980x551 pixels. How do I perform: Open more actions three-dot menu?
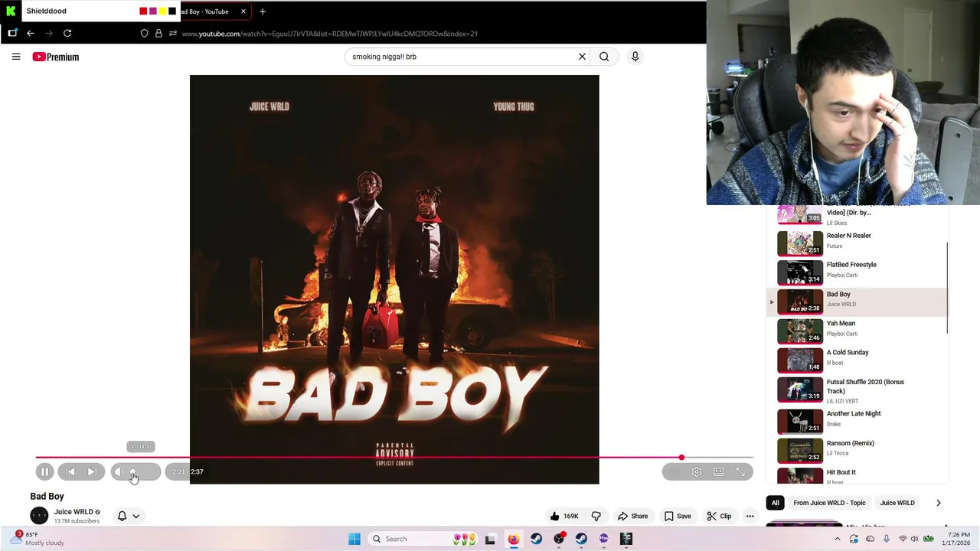click(750, 516)
